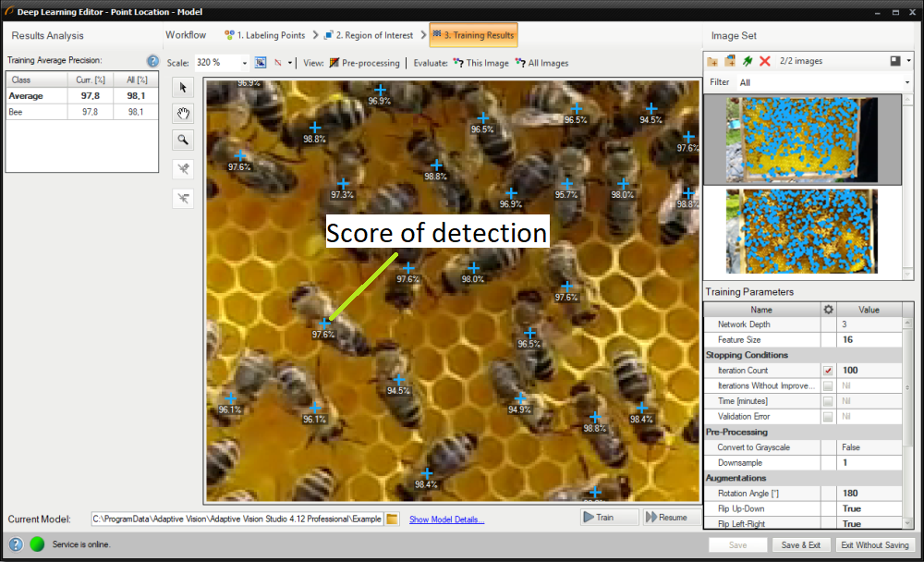Click the add images folder icon
Image resolution: width=924 pixels, height=562 pixels.
(x=712, y=61)
